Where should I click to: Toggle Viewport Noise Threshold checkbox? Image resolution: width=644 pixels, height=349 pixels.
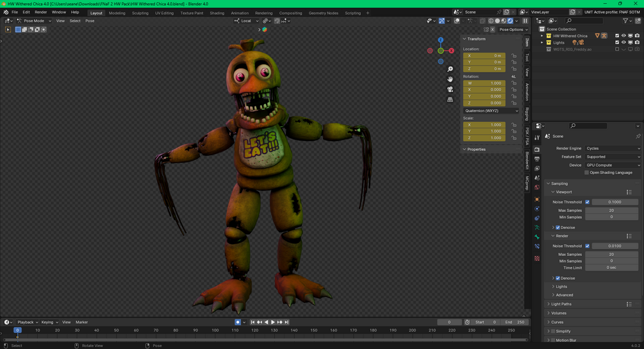tap(588, 202)
